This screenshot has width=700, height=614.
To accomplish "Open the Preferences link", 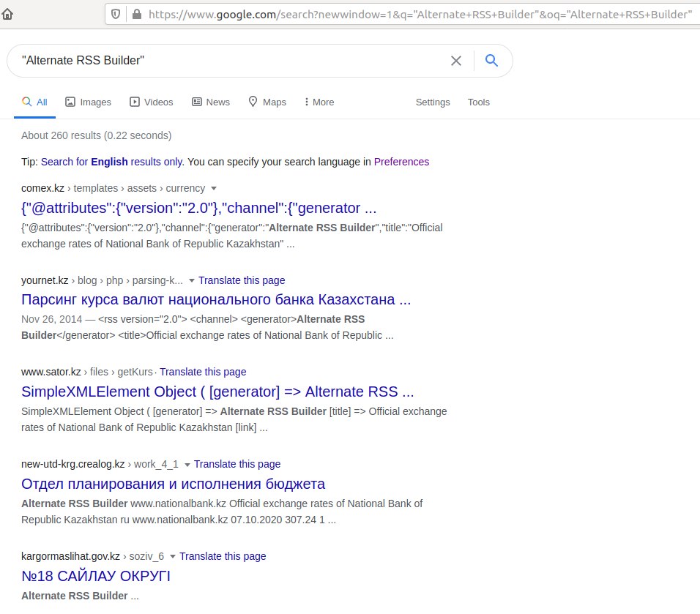I will 401,162.
